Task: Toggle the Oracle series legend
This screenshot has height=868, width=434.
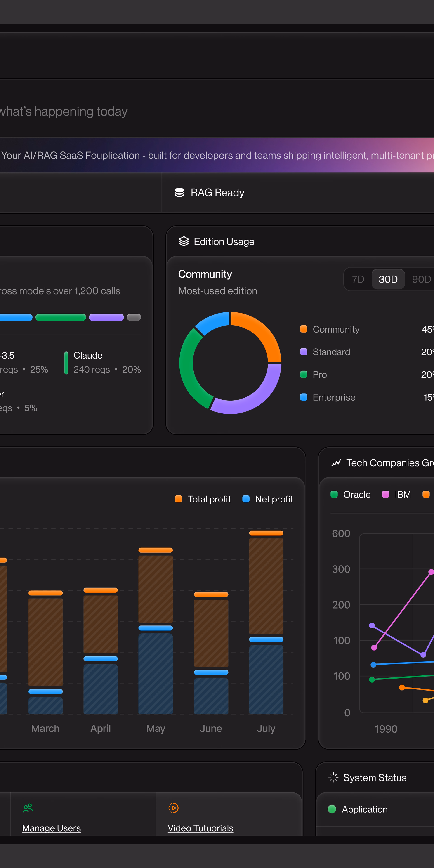Action: click(x=350, y=494)
